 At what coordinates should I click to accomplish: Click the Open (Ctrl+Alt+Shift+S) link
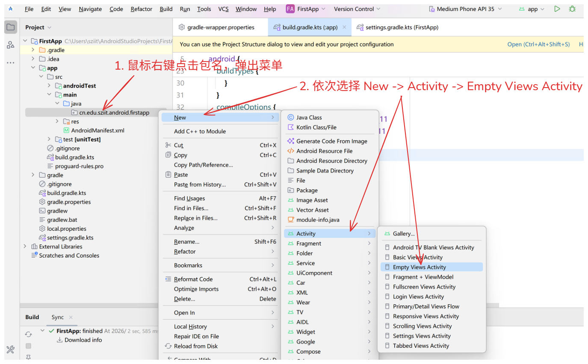[x=538, y=44]
